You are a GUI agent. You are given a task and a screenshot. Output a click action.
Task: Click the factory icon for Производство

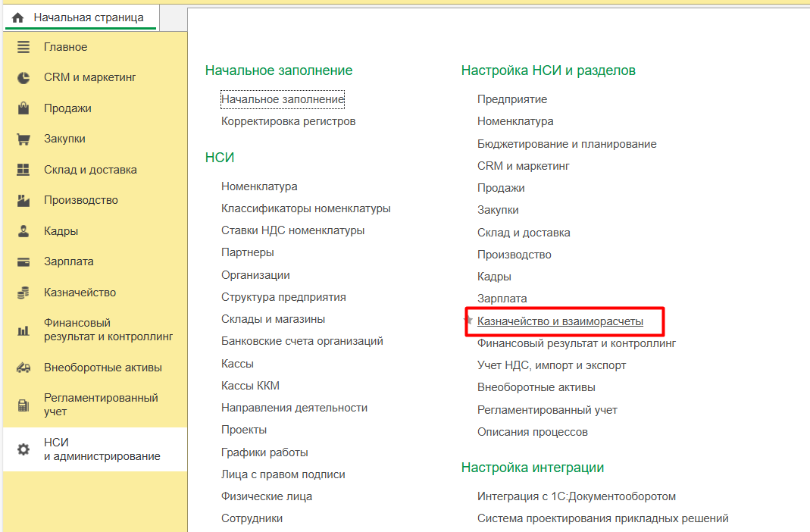click(x=23, y=201)
